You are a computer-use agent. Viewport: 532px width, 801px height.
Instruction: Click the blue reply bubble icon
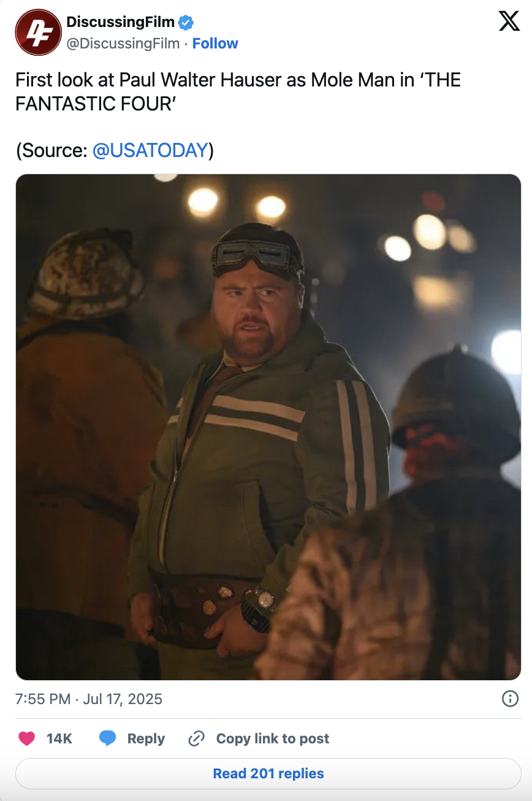pyautogui.click(x=108, y=738)
